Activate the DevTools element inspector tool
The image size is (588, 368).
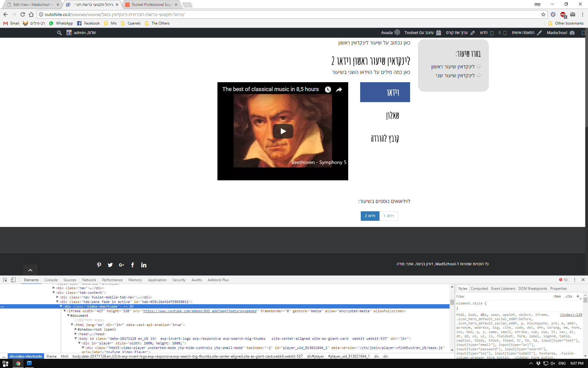(5, 280)
